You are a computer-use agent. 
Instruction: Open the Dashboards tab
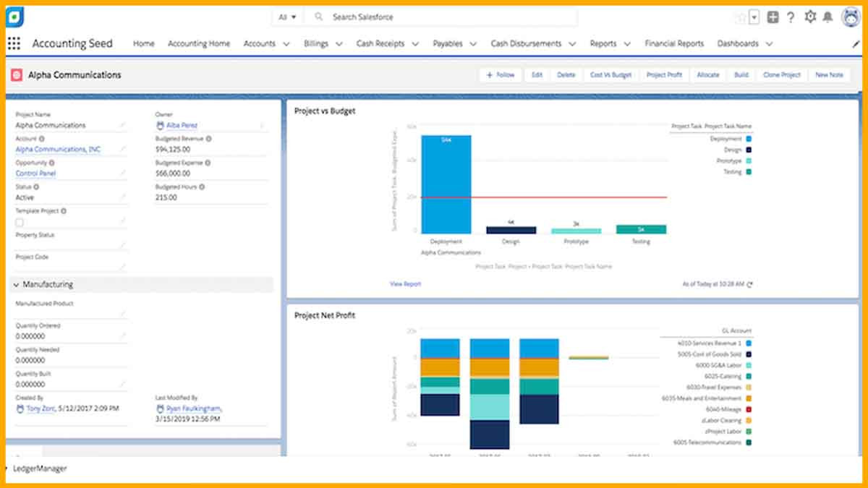point(738,43)
